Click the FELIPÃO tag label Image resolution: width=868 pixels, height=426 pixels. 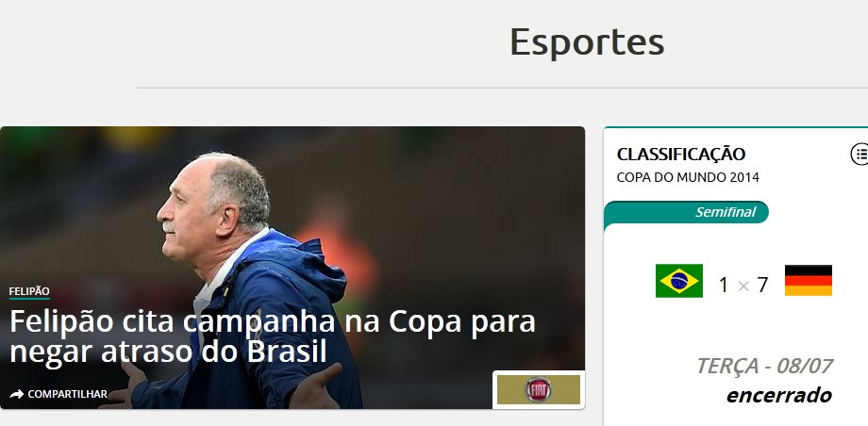coord(29,291)
